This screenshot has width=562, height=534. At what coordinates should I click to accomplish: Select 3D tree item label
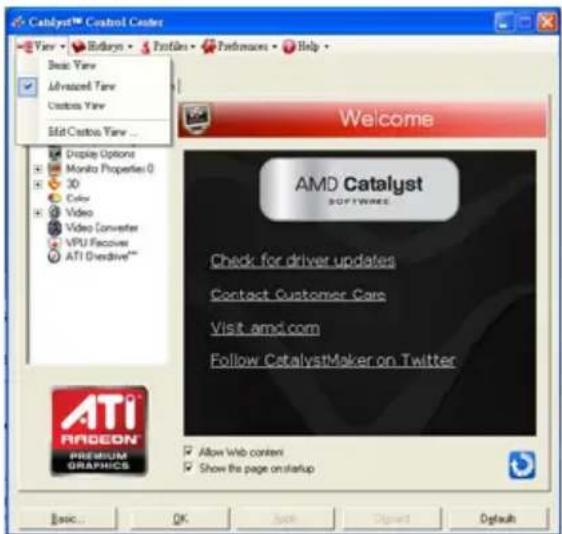(72, 183)
